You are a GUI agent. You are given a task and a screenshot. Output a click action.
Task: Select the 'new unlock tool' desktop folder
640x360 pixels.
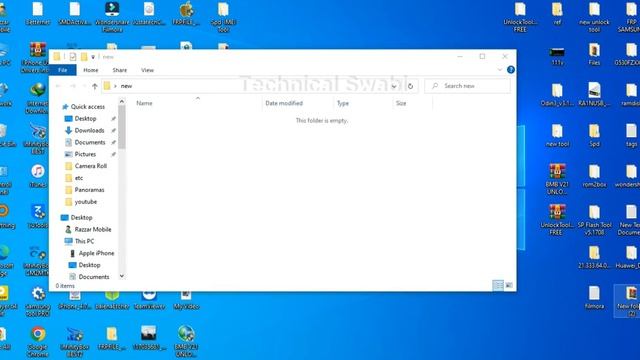coord(594,17)
